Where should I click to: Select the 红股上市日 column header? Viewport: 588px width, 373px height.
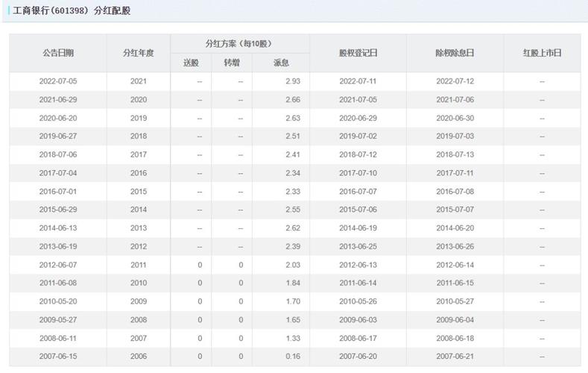point(543,53)
